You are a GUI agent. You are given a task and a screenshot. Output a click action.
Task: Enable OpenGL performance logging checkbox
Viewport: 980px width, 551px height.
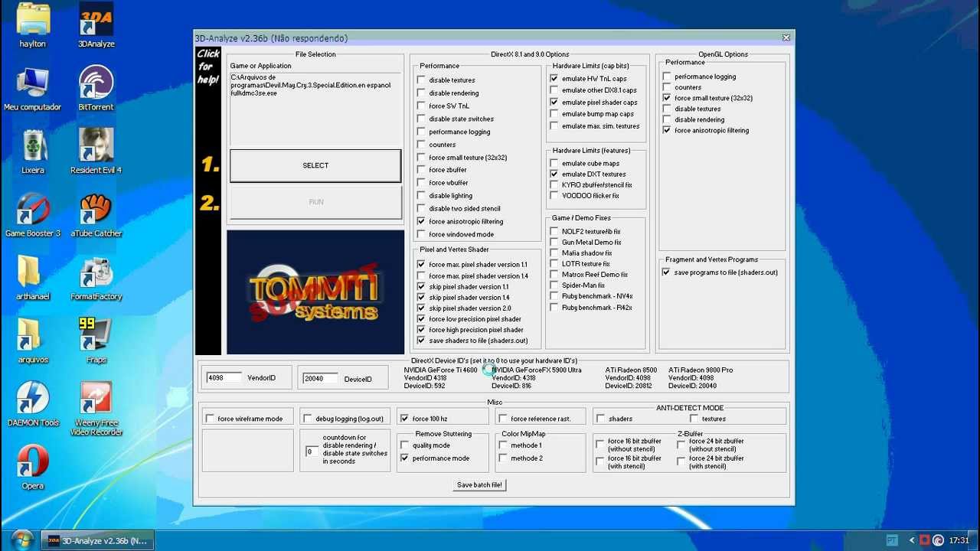tap(667, 77)
